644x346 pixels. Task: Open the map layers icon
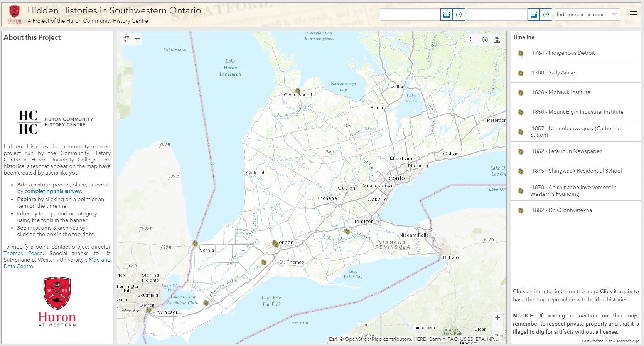tap(485, 39)
